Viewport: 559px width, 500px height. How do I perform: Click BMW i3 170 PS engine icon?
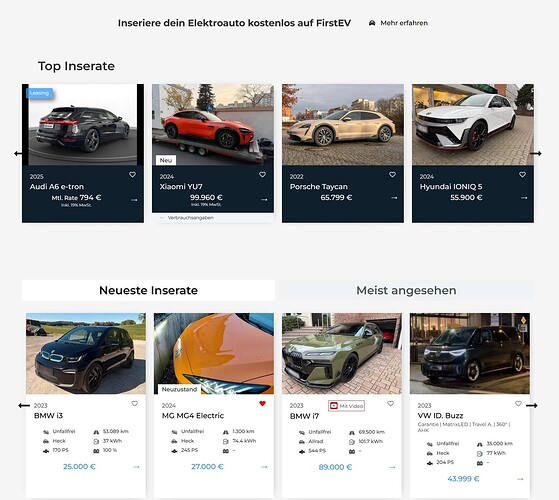click(x=46, y=451)
